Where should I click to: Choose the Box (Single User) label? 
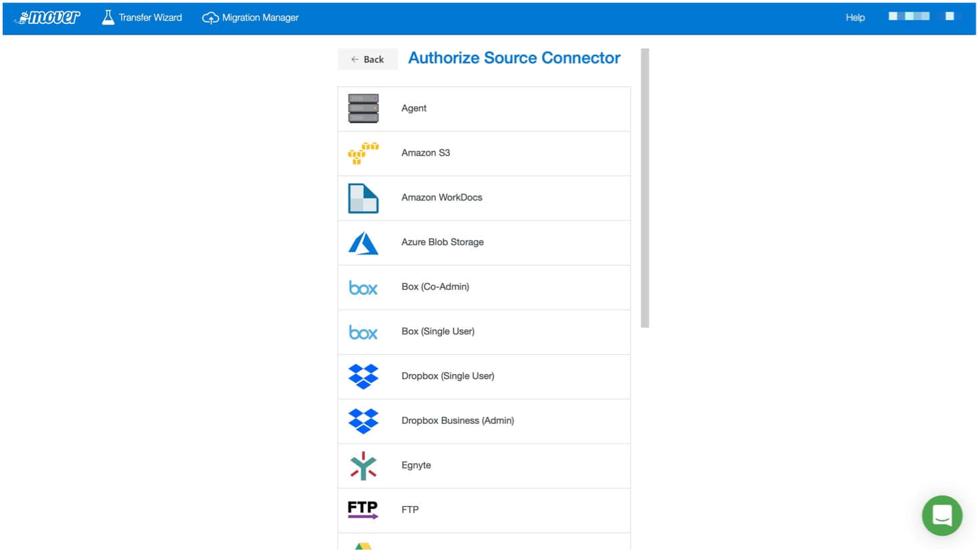(x=438, y=332)
